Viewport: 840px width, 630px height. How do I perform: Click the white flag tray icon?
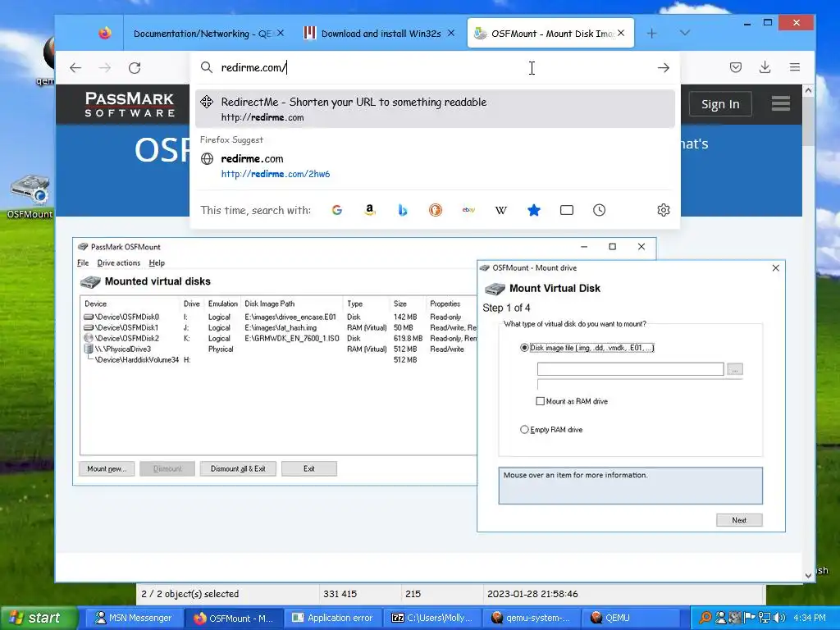click(750, 618)
